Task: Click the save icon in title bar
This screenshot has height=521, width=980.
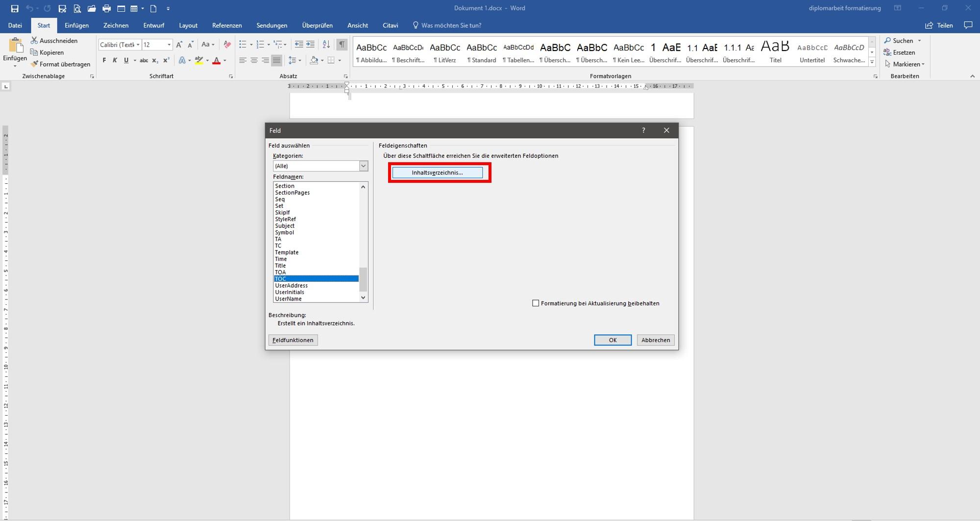Action: point(15,8)
